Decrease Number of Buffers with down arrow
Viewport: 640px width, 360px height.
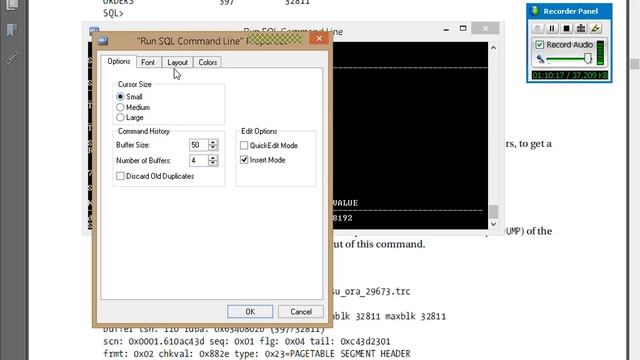213,163
